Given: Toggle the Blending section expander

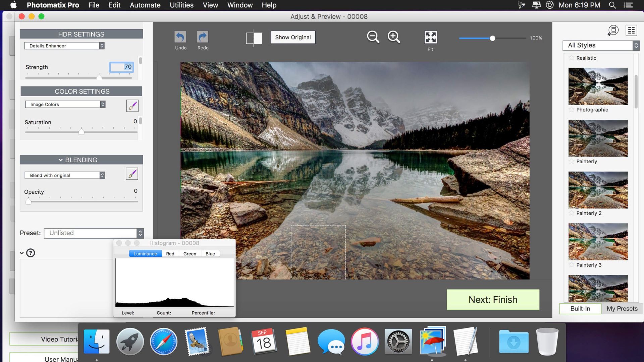Looking at the screenshot, I should click(60, 159).
